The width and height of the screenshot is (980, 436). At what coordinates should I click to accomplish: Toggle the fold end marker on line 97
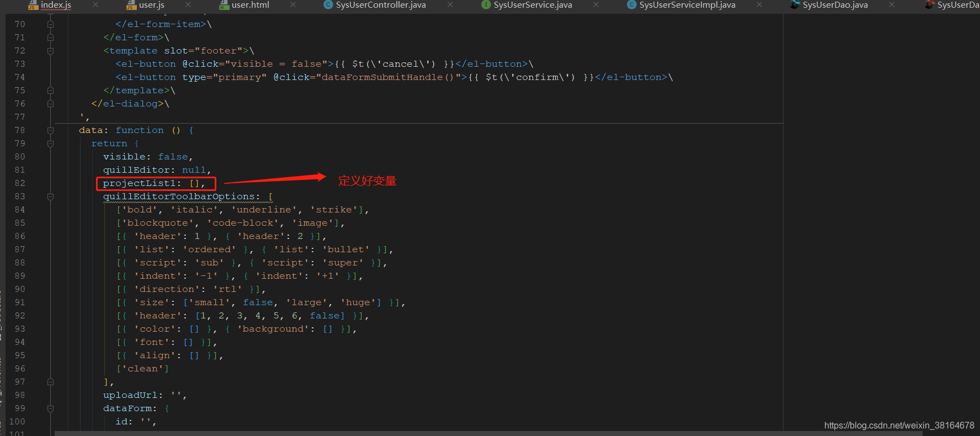[x=50, y=382]
